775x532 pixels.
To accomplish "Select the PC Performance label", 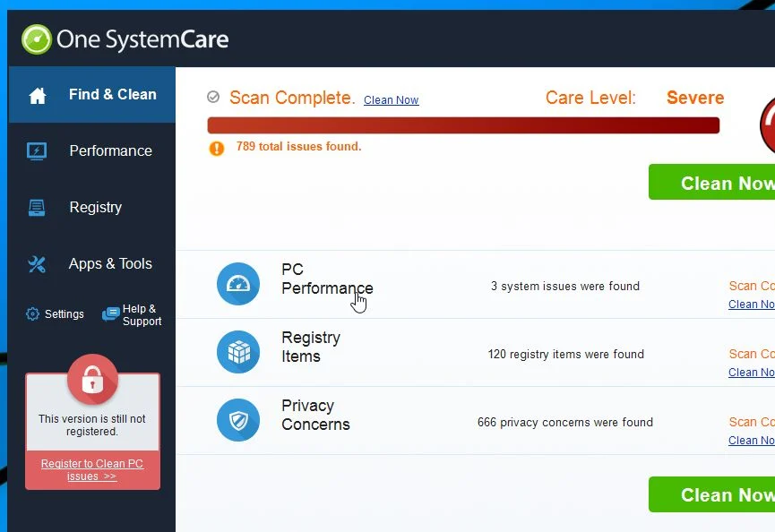I will click(x=327, y=279).
